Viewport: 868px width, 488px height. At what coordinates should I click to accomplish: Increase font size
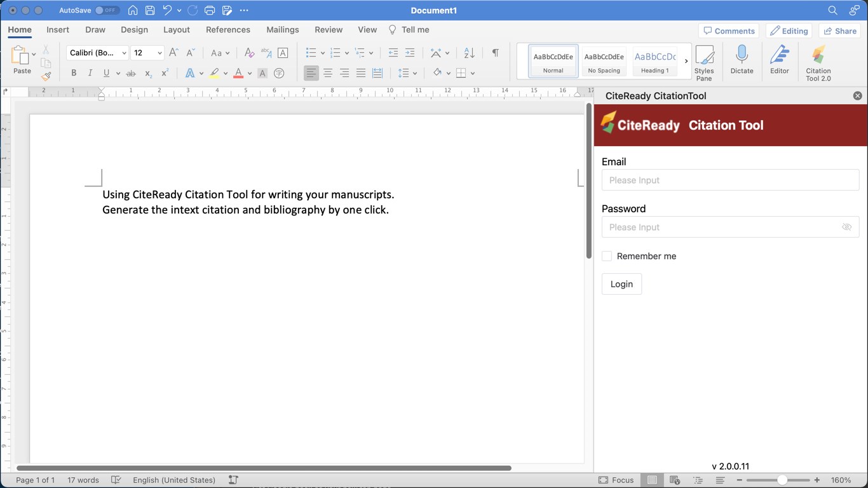173,53
